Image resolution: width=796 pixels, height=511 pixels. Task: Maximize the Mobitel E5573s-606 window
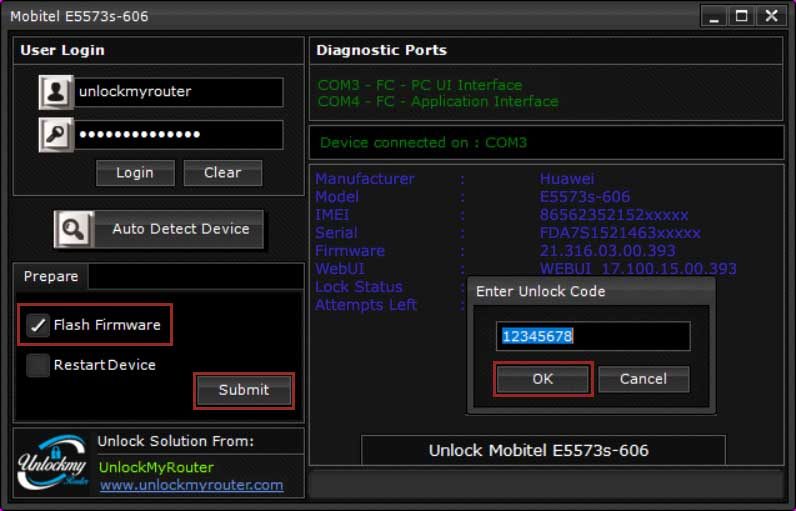(x=742, y=16)
